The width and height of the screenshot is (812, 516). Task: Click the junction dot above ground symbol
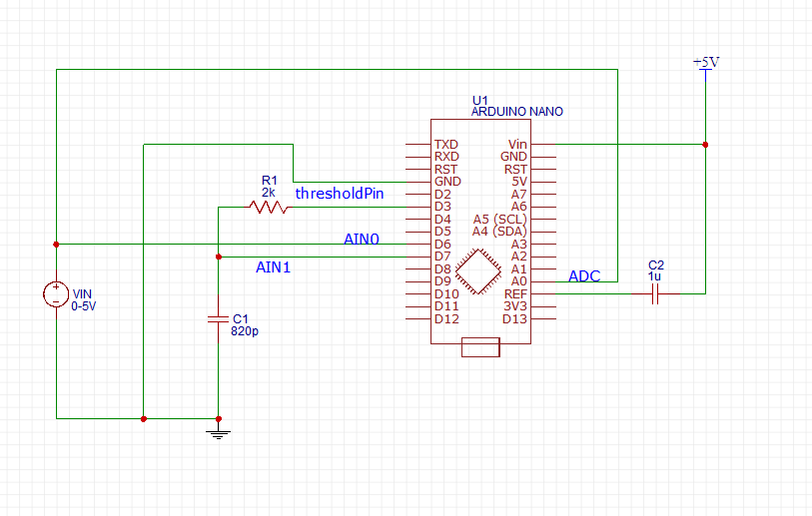click(219, 419)
